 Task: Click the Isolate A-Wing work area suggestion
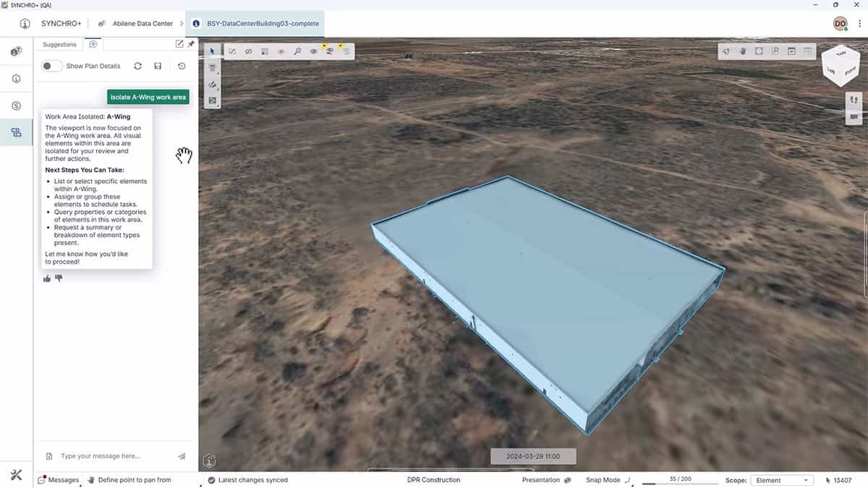click(x=148, y=96)
